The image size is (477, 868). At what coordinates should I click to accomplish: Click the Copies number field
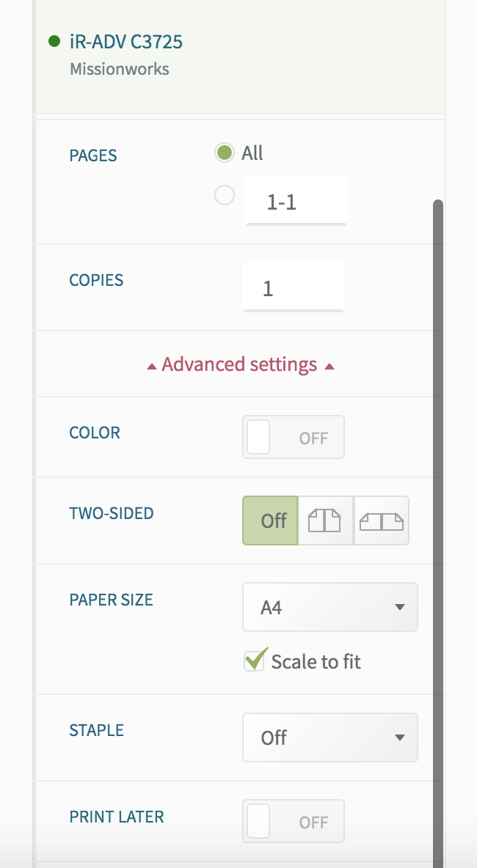[x=293, y=288]
